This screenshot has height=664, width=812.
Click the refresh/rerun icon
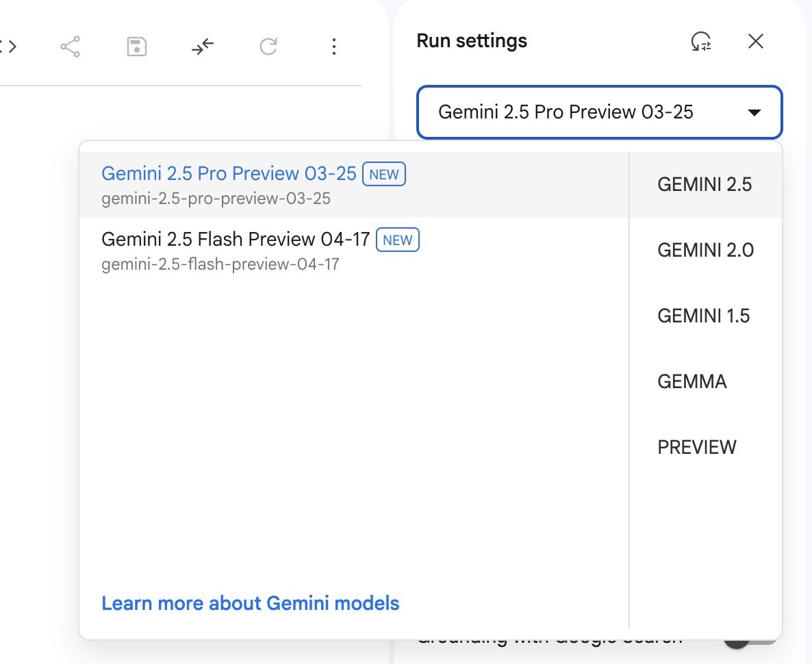(x=268, y=47)
